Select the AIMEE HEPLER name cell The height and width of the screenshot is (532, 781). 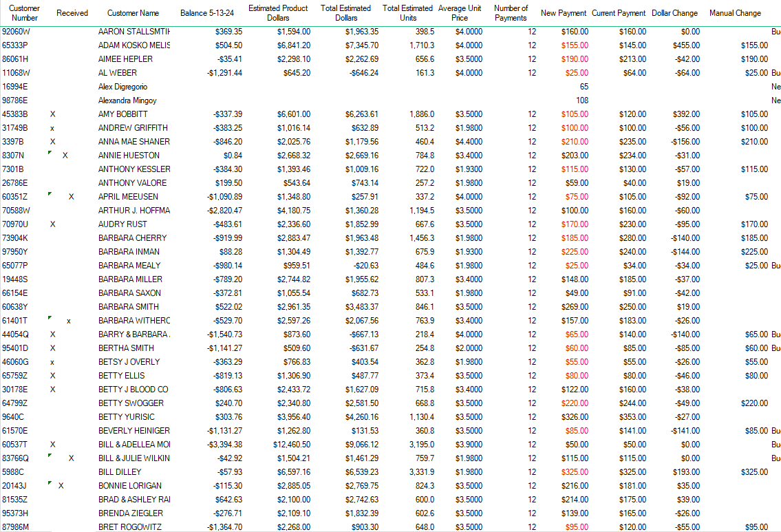[125, 58]
